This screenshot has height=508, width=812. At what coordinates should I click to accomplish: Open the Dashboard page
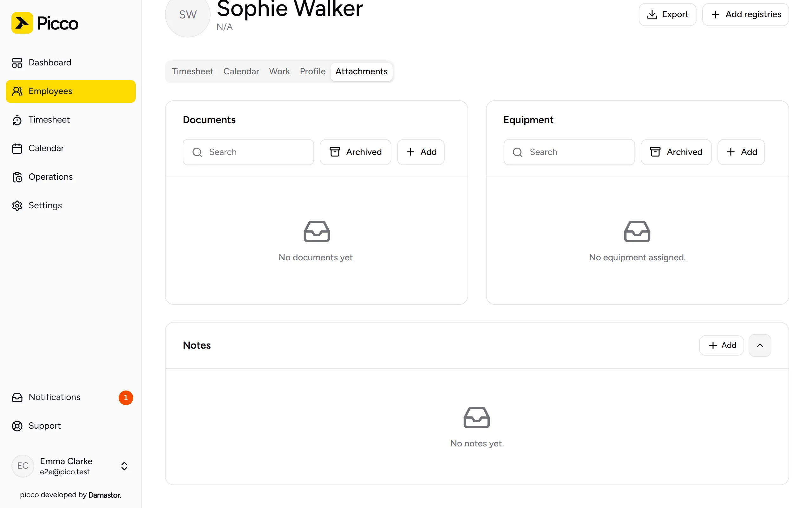70,63
